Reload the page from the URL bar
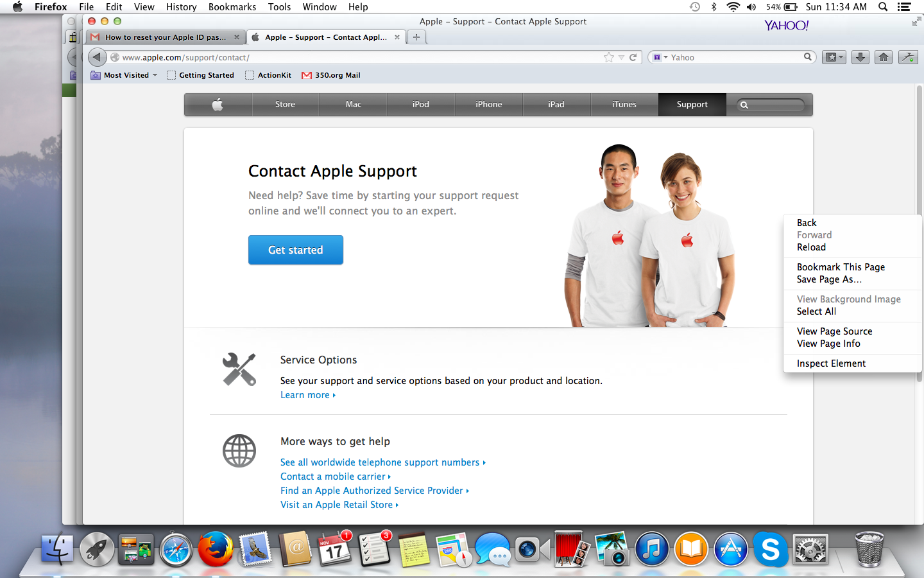 coord(633,57)
